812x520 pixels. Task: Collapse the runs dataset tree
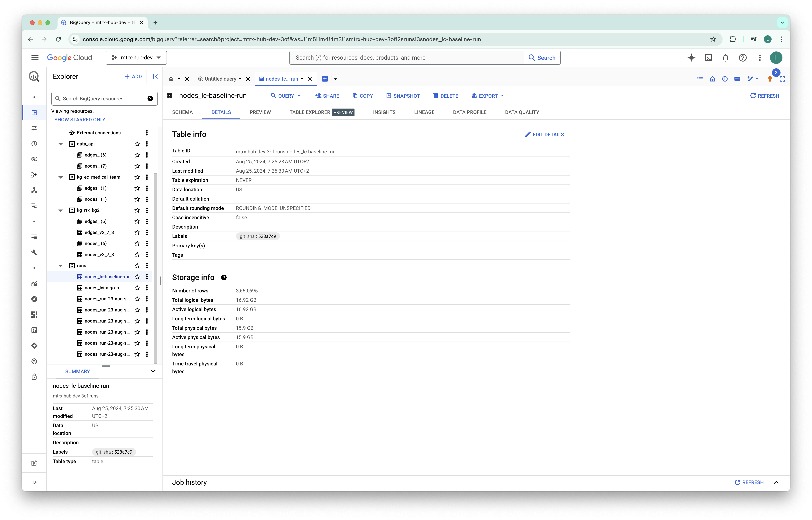(x=61, y=266)
